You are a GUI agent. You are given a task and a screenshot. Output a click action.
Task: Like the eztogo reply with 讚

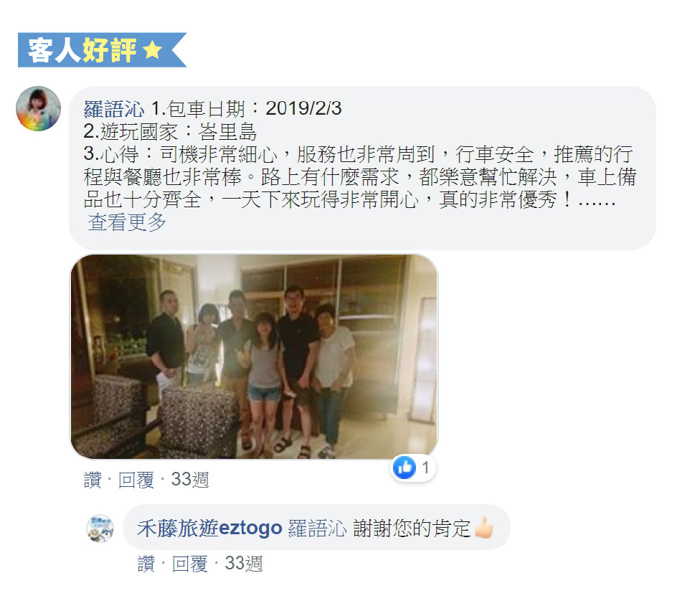(146, 564)
